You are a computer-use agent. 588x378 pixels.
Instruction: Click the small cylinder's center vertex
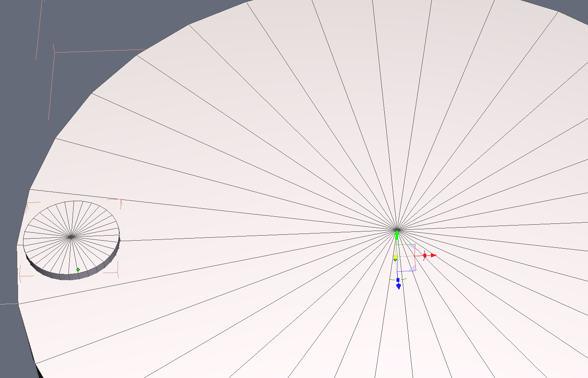point(71,237)
